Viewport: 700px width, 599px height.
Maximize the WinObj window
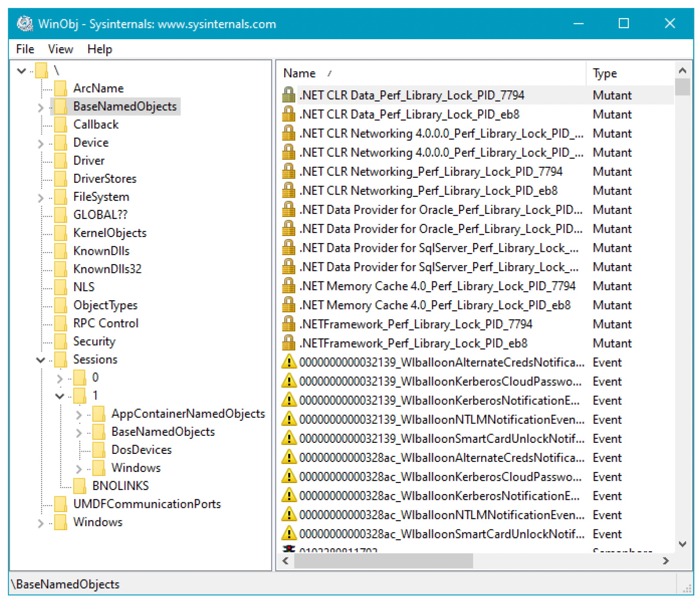click(x=624, y=23)
